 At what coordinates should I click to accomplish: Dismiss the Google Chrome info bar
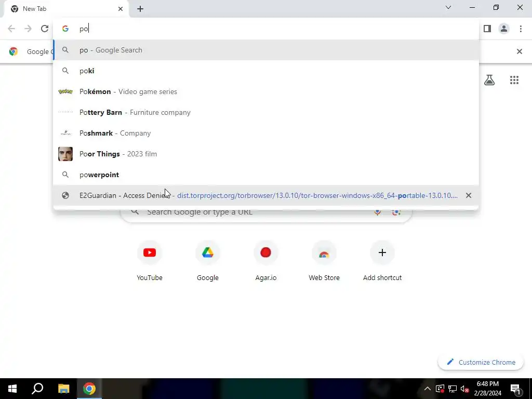[x=519, y=51]
